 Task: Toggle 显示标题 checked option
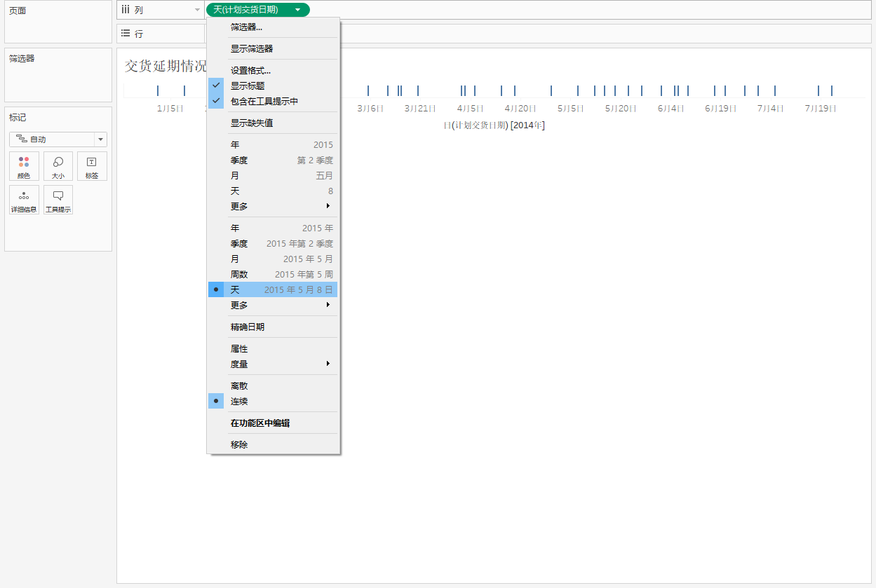[x=274, y=86]
